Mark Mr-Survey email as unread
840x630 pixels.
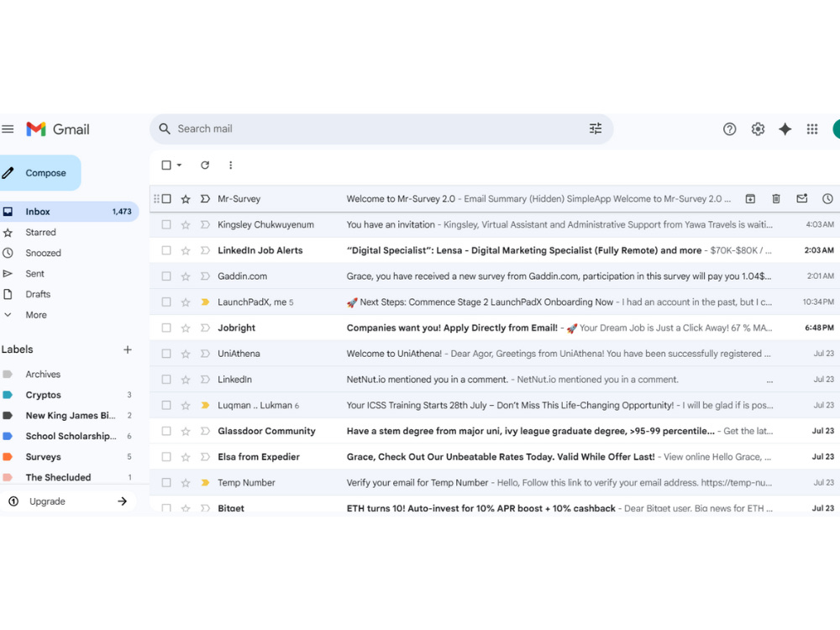pyautogui.click(x=801, y=199)
